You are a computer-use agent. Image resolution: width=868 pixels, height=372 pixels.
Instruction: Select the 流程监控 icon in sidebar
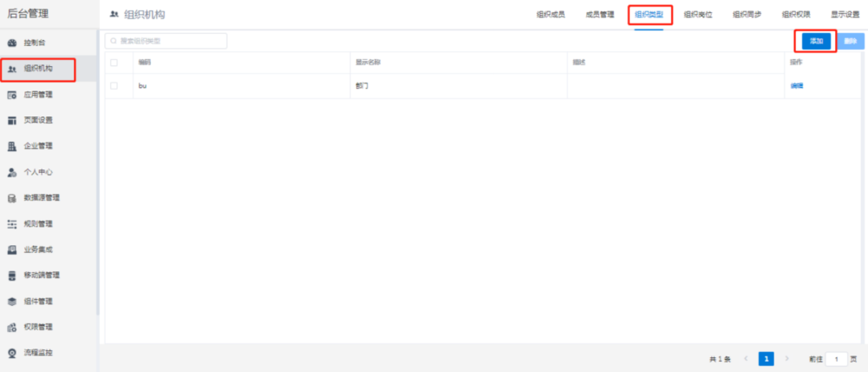(12, 353)
